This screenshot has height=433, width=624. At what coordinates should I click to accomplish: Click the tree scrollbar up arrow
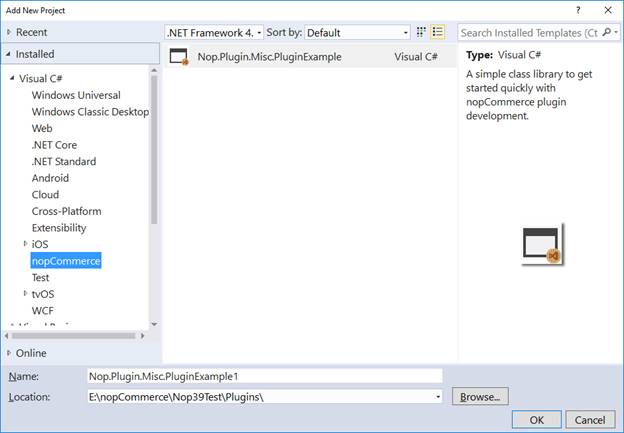click(154, 70)
